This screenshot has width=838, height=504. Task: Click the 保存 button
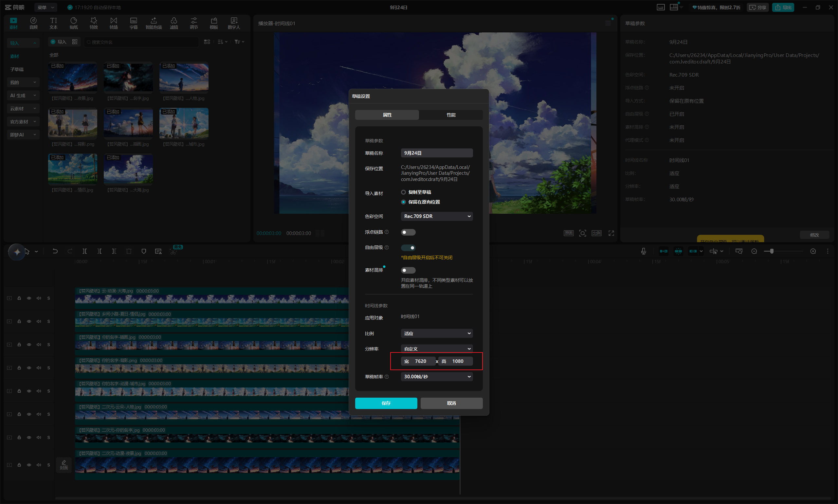click(x=386, y=403)
